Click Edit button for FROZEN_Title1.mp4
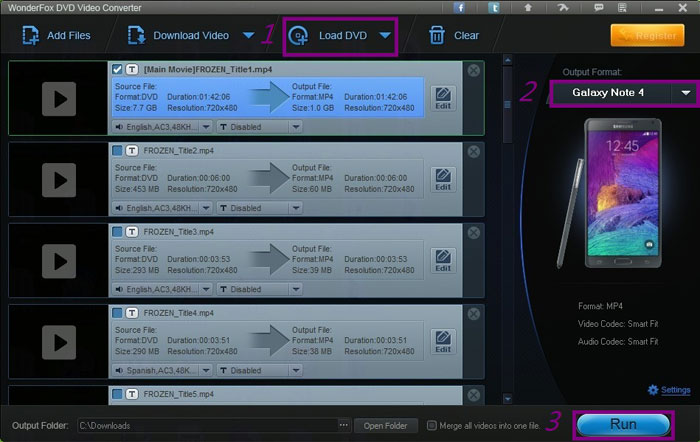Viewport: 700px width, 442px height. [x=443, y=98]
